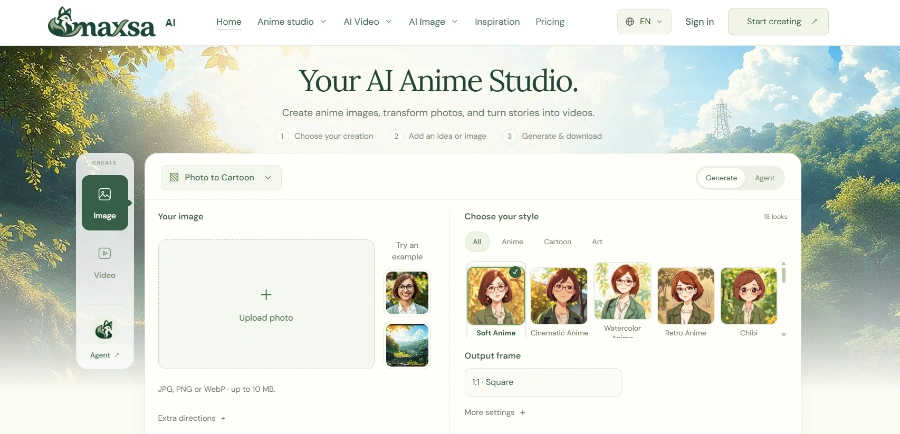Click Sign in

[699, 22]
